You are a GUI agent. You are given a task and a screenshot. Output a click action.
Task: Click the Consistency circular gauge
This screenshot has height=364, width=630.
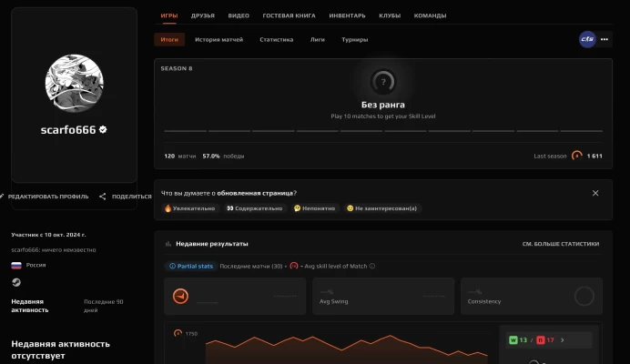pyautogui.click(x=584, y=296)
